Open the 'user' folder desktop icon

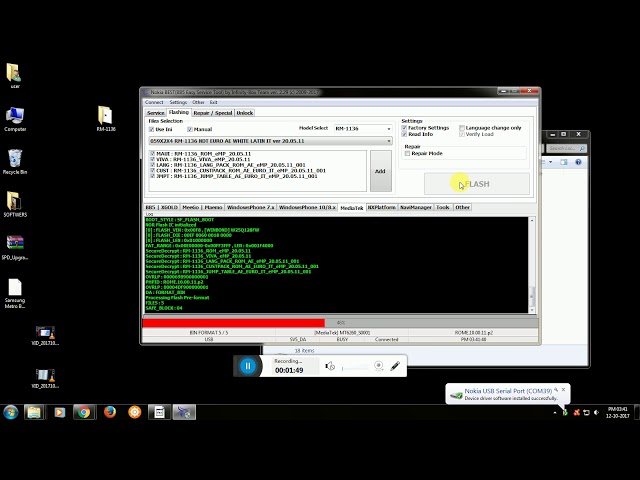coord(15,73)
